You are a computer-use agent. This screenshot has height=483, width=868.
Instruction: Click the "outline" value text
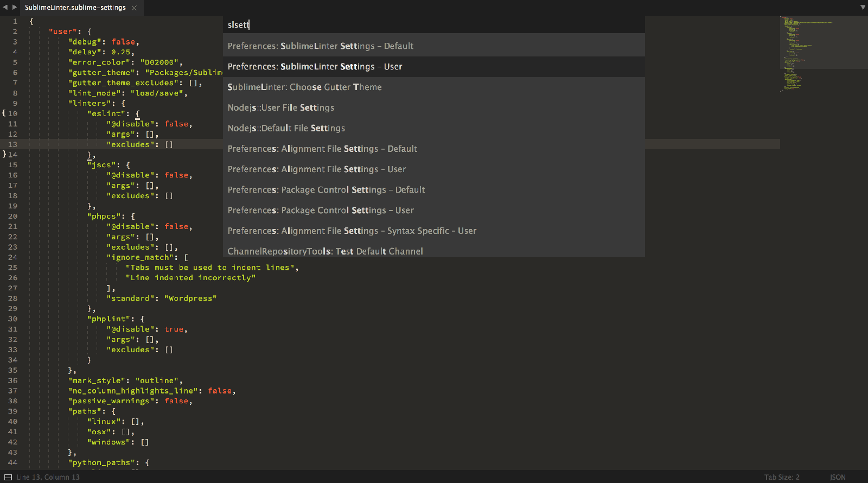(157, 380)
